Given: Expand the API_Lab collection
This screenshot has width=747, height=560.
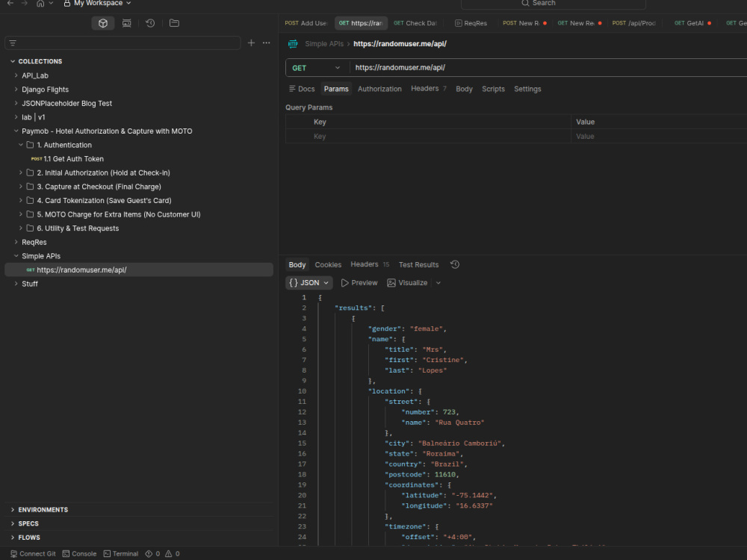Looking at the screenshot, I should [x=16, y=75].
